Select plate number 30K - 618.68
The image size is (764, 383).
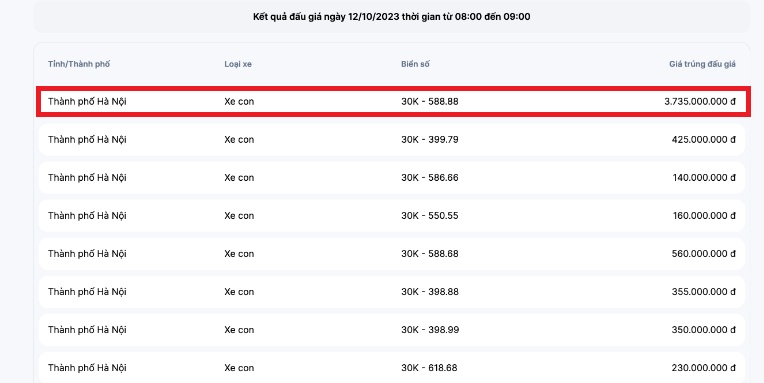pyautogui.click(x=429, y=368)
